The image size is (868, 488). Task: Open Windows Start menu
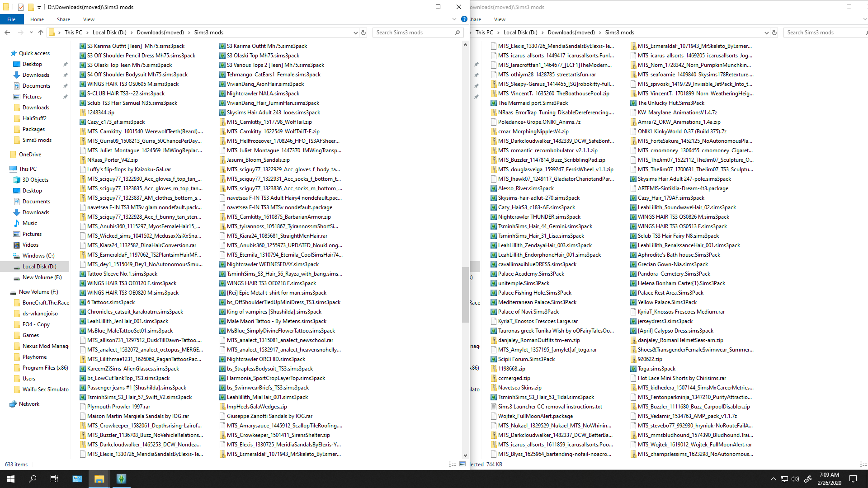click(x=11, y=479)
